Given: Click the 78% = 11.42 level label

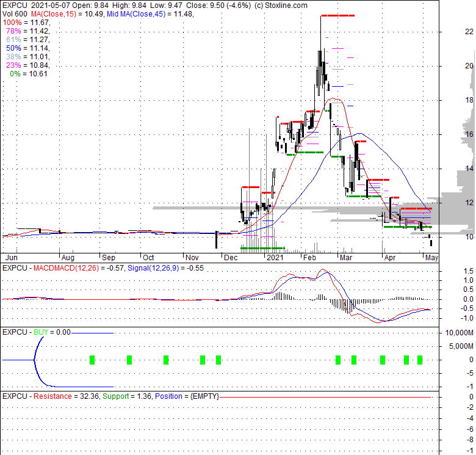Looking at the screenshot, I should coord(28,31).
